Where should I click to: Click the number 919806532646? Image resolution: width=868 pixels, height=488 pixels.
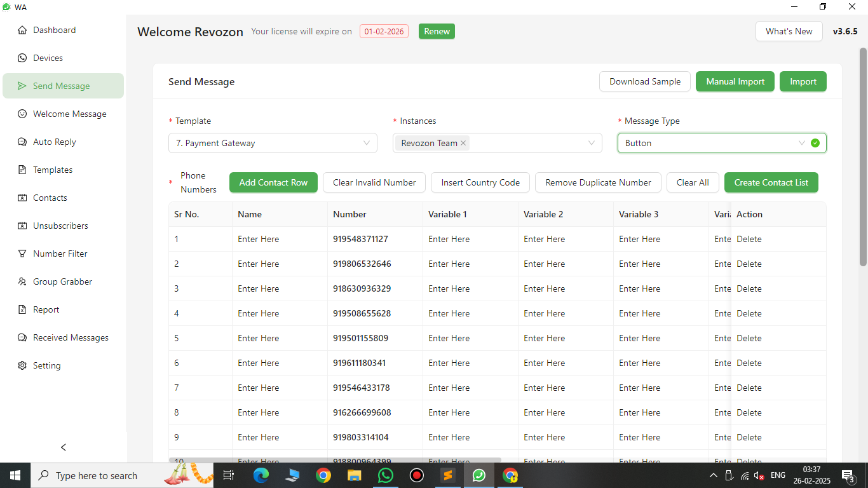362,264
